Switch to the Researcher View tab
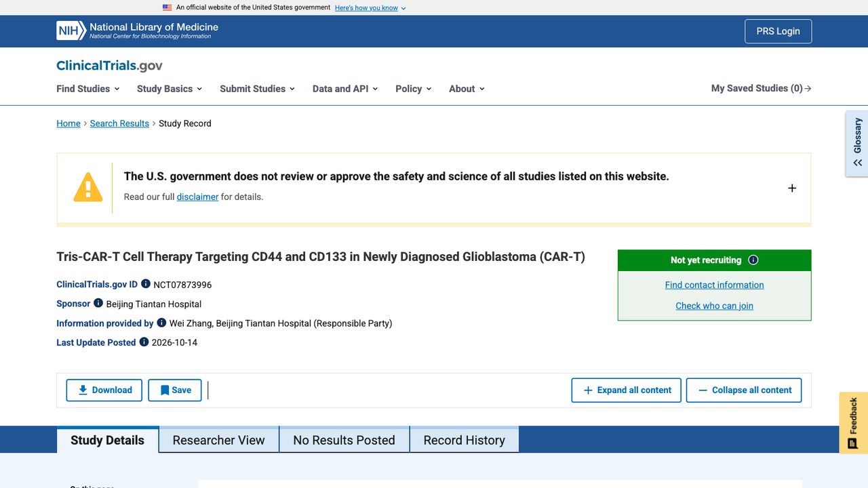 click(x=218, y=441)
